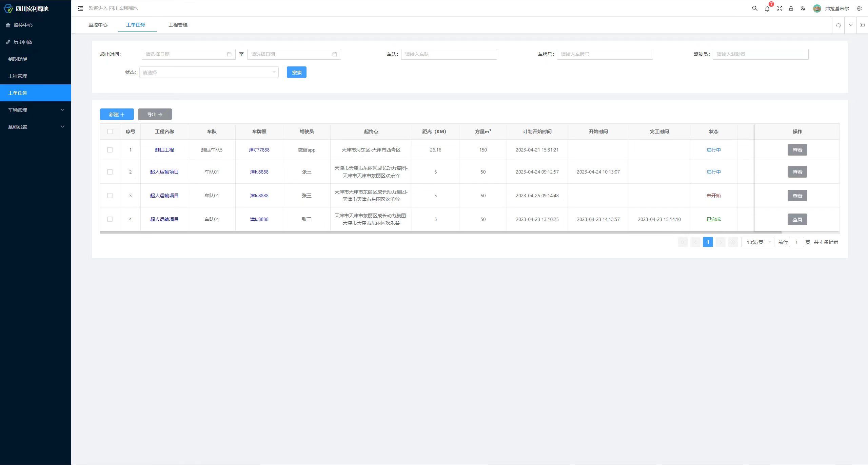Expand the 车辆管理 sidebar menu
The height and width of the screenshot is (465, 868).
[36, 110]
